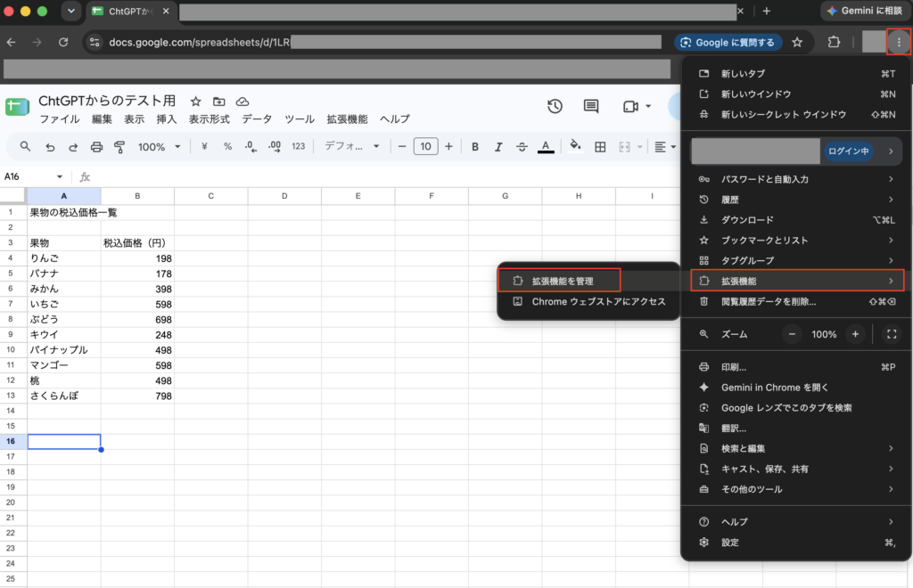Open Gemini in Chrome menu item
This screenshot has height=588, width=913.
(796, 388)
